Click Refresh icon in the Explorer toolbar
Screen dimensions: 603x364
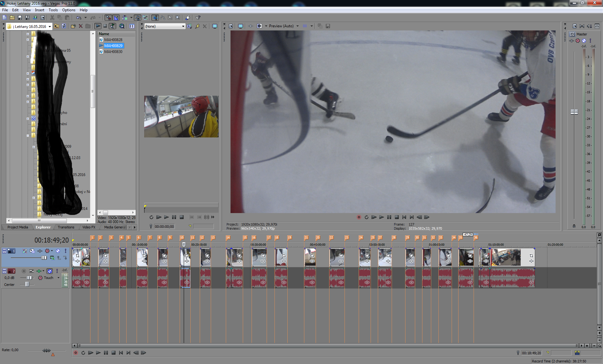point(64,26)
